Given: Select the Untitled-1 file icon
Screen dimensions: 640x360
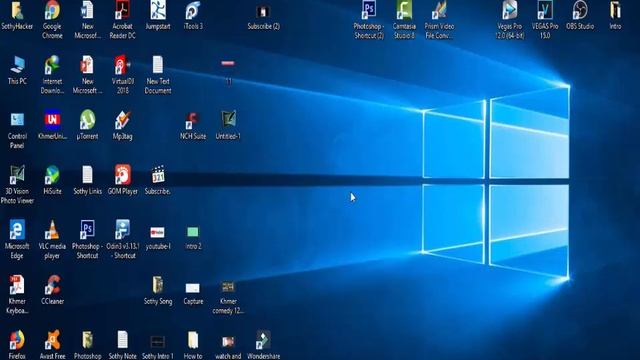Looking at the screenshot, I should tap(228, 120).
